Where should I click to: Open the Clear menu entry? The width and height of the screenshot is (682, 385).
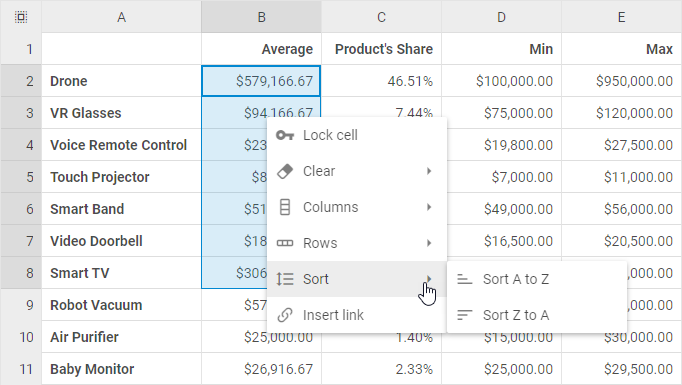[x=357, y=171]
